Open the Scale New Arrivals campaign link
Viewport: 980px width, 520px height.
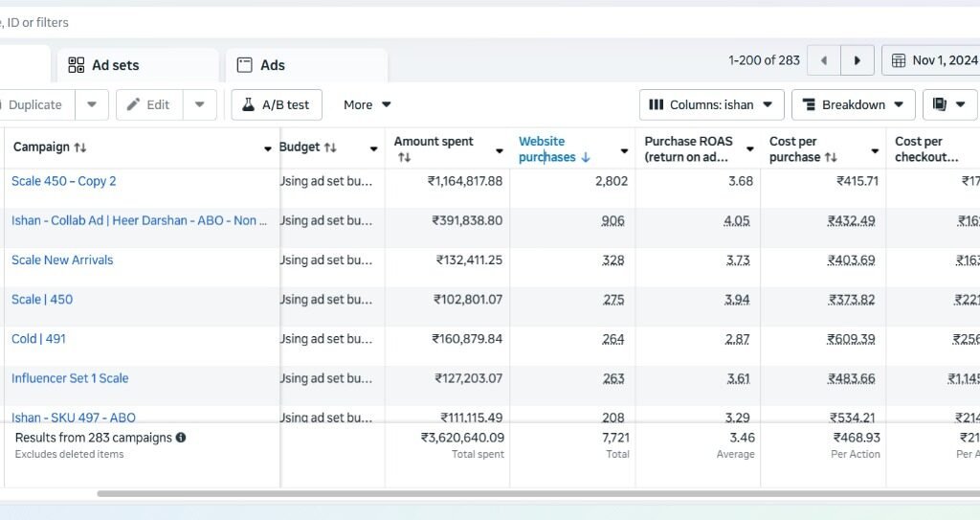coord(62,260)
